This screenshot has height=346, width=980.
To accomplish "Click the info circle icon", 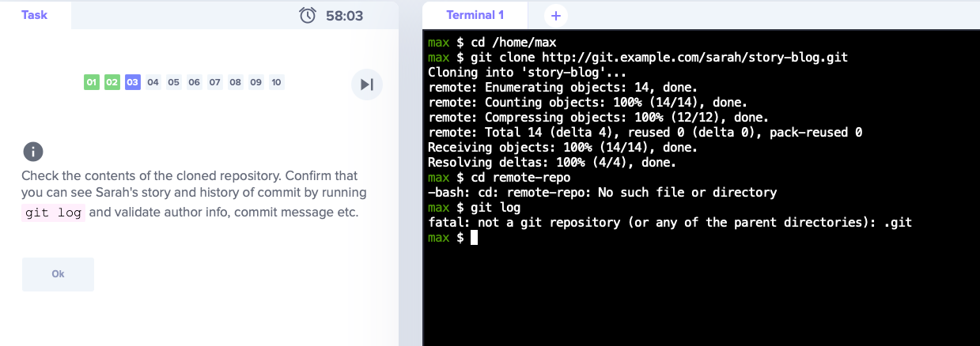I will (x=32, y=152).
